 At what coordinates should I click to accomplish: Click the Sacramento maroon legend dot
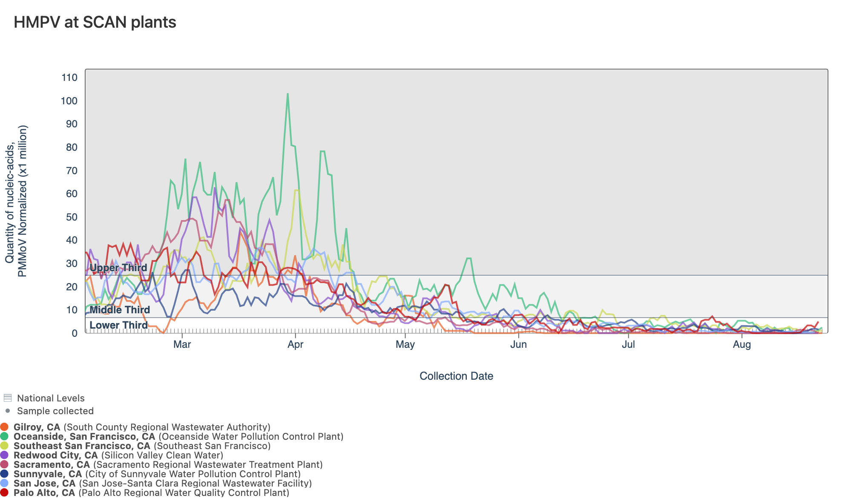(x=4, y=464)
